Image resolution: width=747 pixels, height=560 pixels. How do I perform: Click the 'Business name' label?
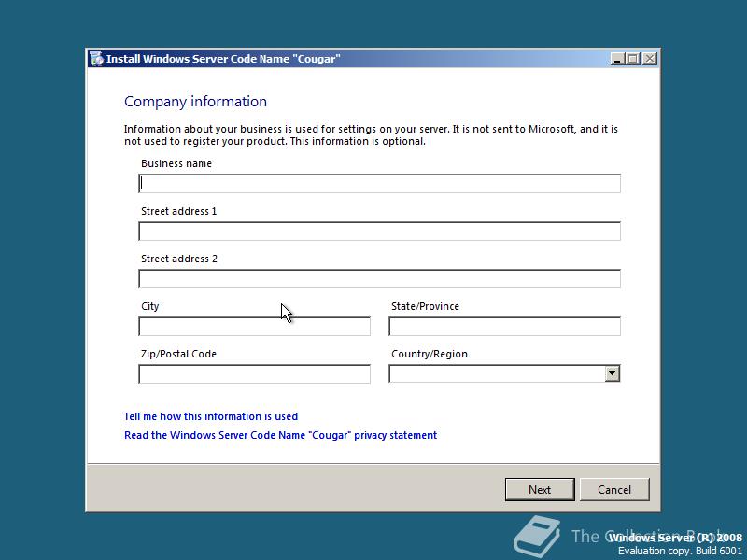pos(176,163)
